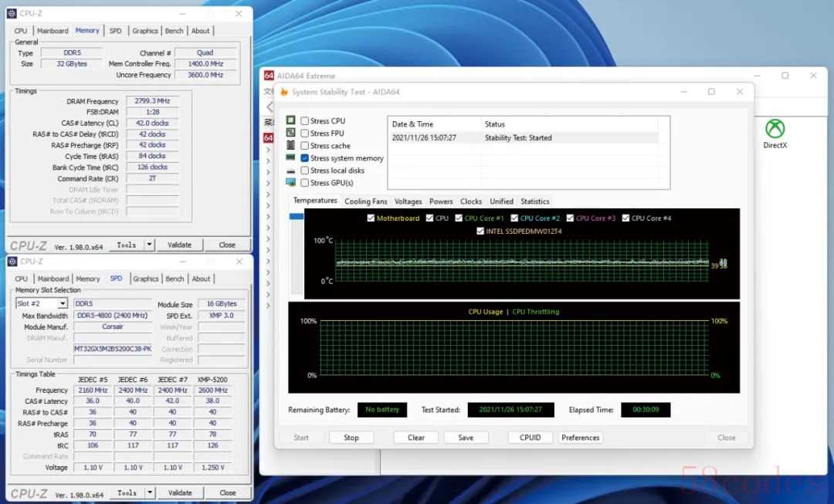Click the AIDA64 Extreme title bar logo
The image size is (834, 504).
[270, 76]
